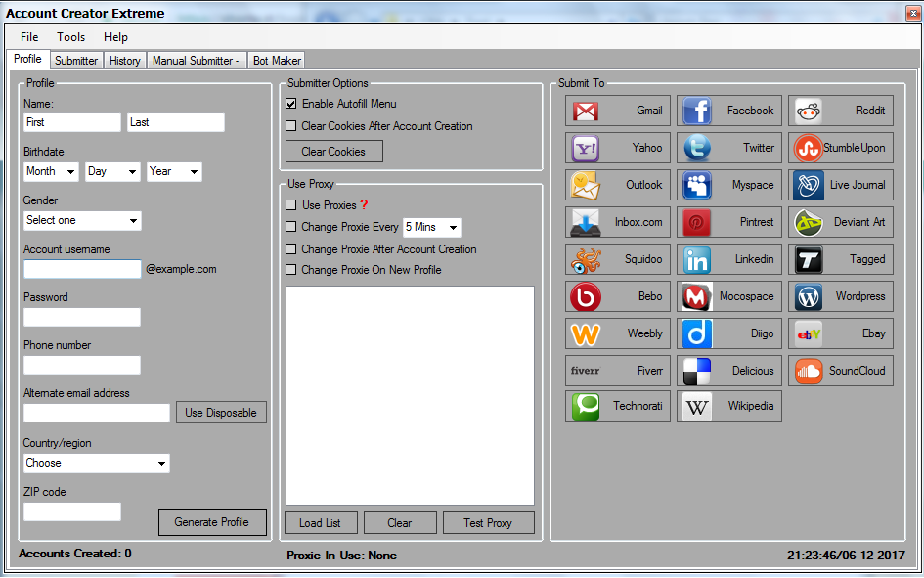Focus the Account username field

point(82,269)
